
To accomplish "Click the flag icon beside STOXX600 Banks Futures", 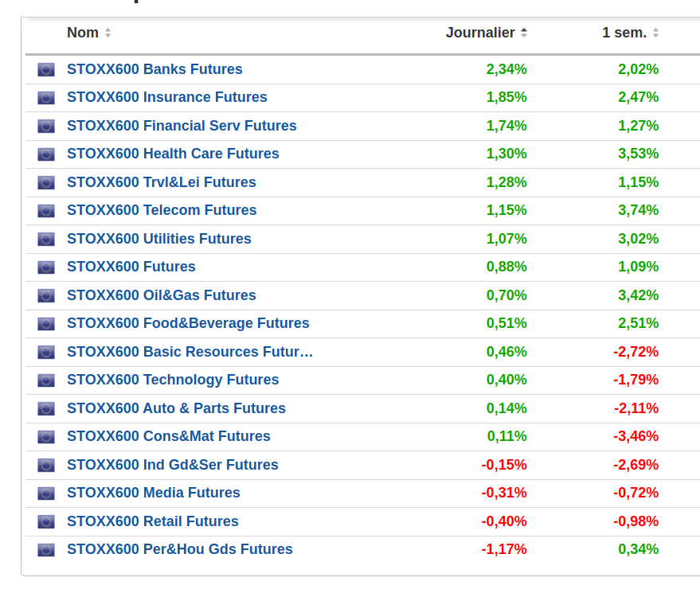I will (46, 70).
